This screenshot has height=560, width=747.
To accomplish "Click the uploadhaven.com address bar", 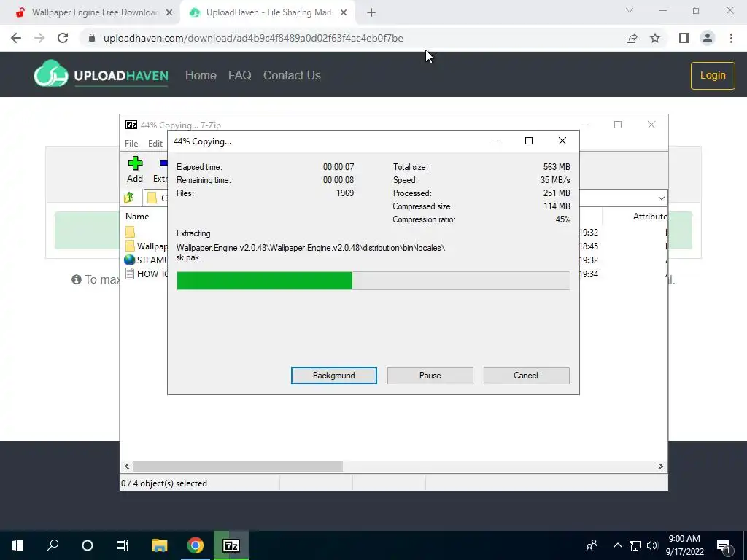I will click(x=253, y=38).
